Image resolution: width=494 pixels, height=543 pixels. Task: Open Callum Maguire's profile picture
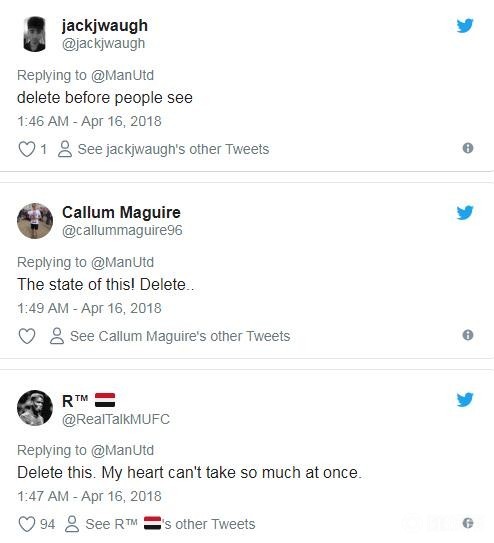coord(35,221)
